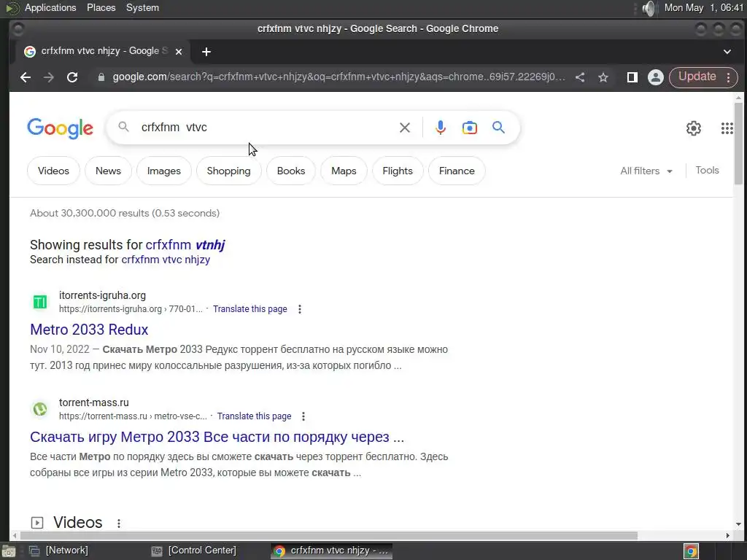Open the Places menu
747x560 pixels.
pos(101,7)
